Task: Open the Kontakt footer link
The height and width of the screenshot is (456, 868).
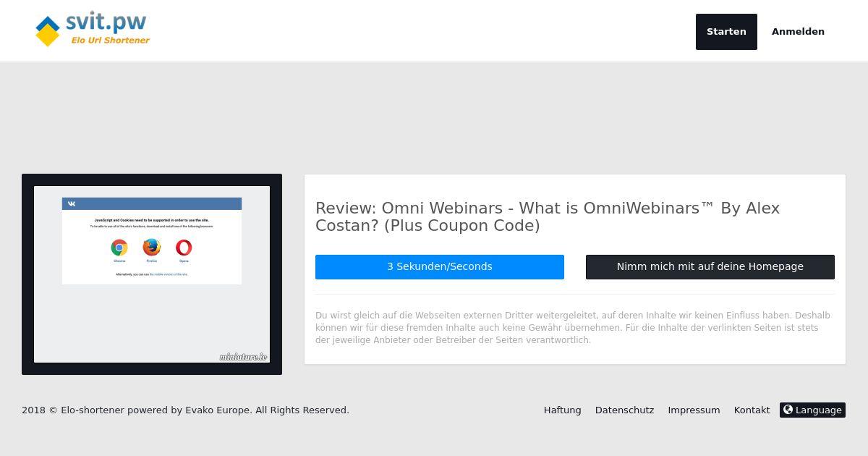Action: 752,410
